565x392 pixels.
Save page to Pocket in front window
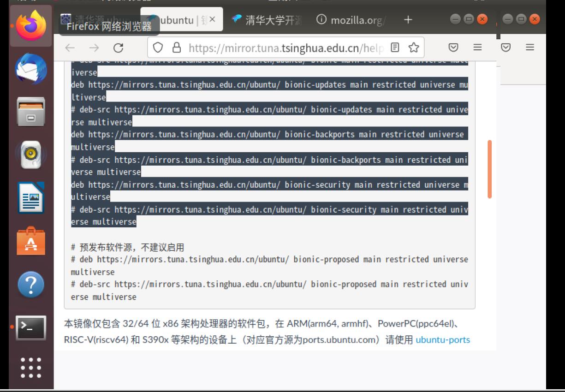click(x=453, y=48)
